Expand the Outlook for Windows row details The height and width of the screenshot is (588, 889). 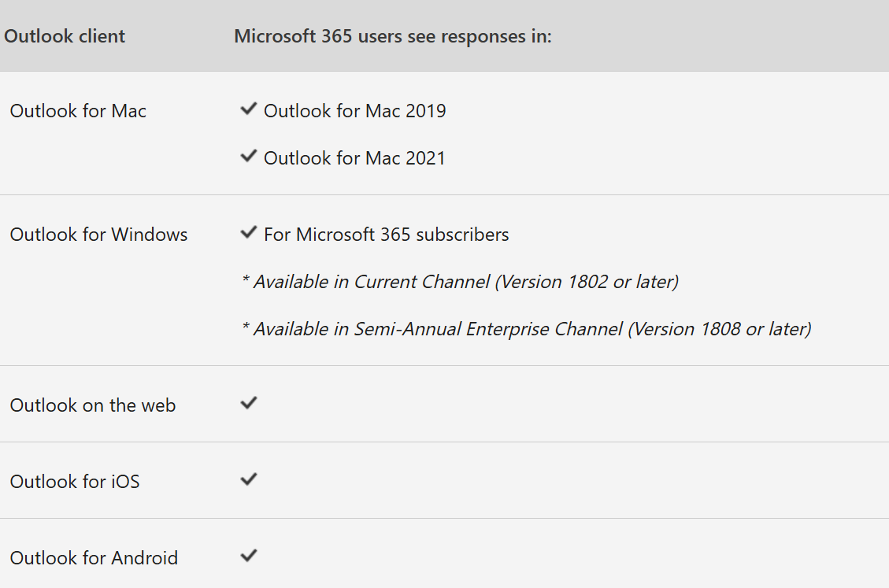pos(98,234)
